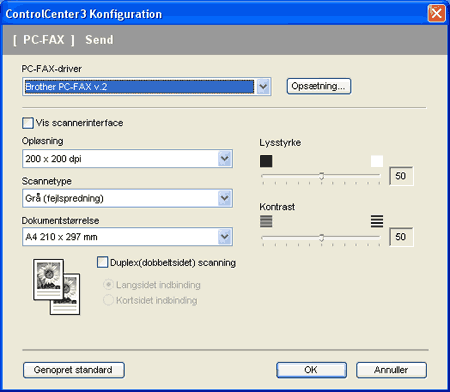Click the Kontrast value input field
The width and height of the screenshot is (450, 392).
pos(401,237)
